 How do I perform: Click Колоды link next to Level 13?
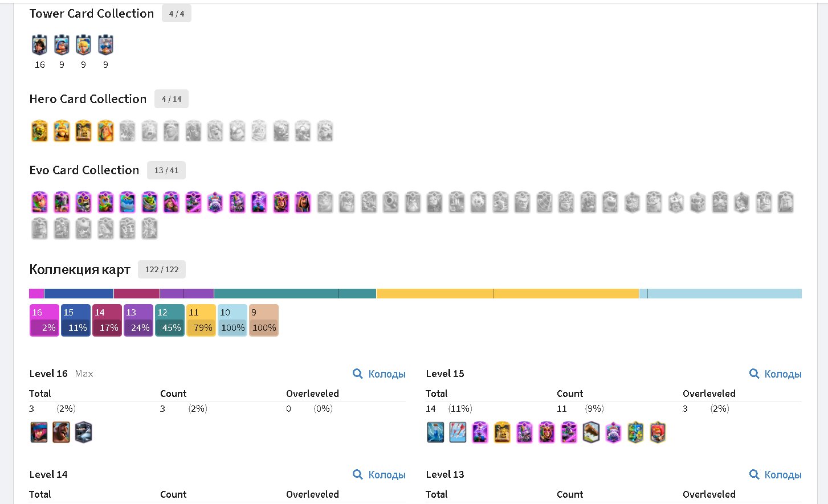[x=775, y=475]
